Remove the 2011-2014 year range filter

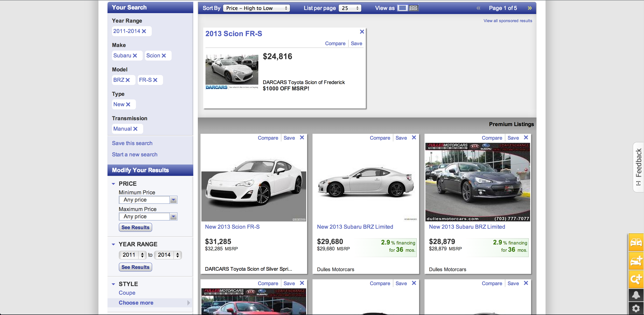(144, 31)
